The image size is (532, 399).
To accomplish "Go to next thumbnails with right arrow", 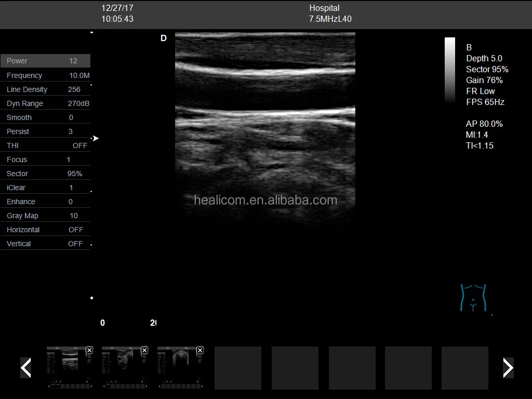I will click(x=508, y=367).
